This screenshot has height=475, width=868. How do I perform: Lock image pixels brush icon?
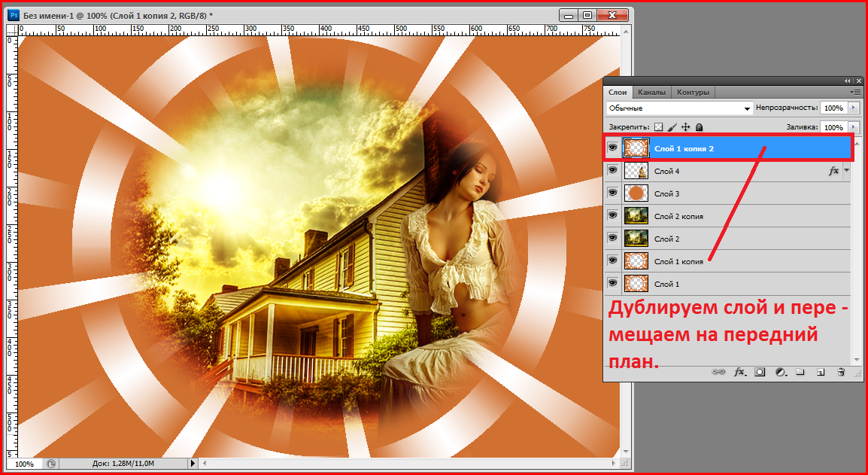tap(672, 127)
